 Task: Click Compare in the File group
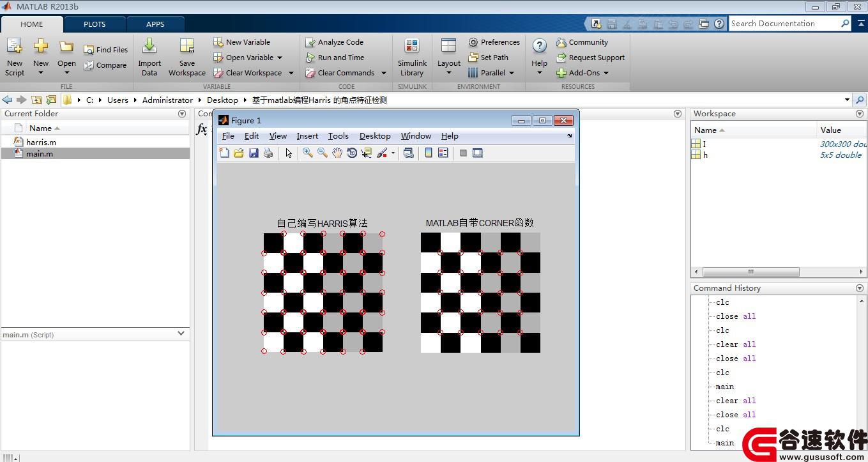105,65
